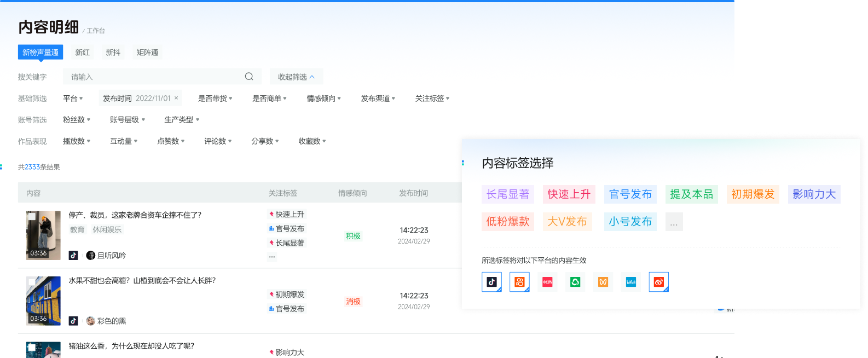
Task: Toggle the 官号发布 content tag
Action: click(x=630, y=194)
